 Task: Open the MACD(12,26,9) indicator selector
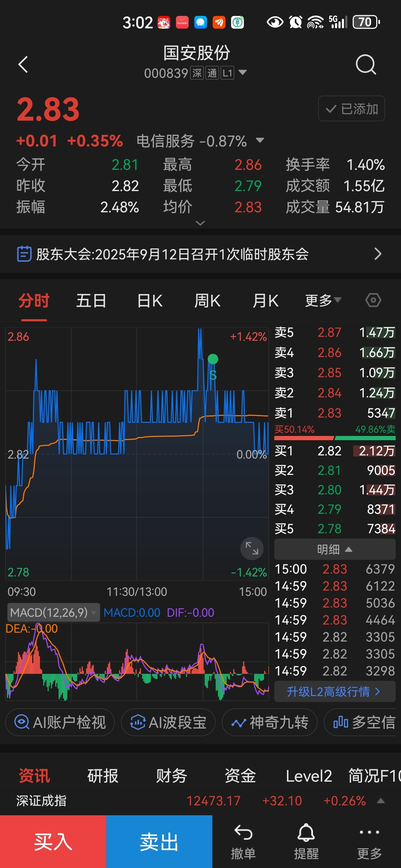53,612
